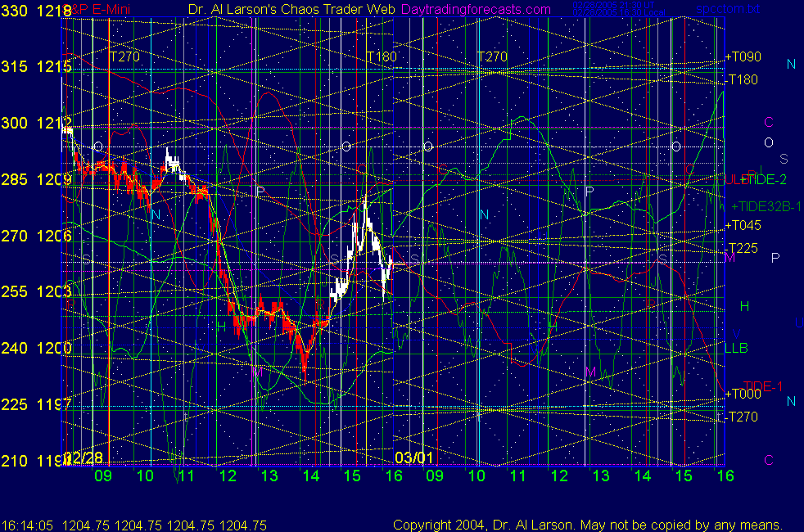Click the "330 1218" price axis label

pyautogui.click(x=36, y=11)
